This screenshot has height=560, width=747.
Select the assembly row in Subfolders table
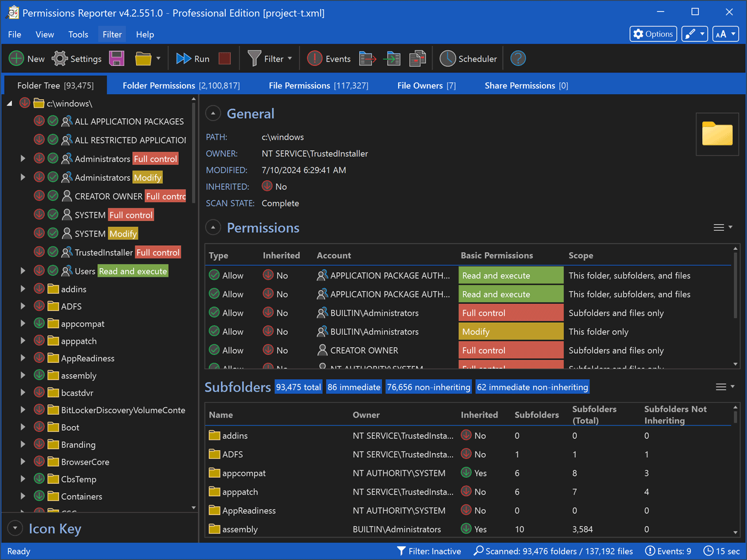pyautogui.click(x=240, y=529)
